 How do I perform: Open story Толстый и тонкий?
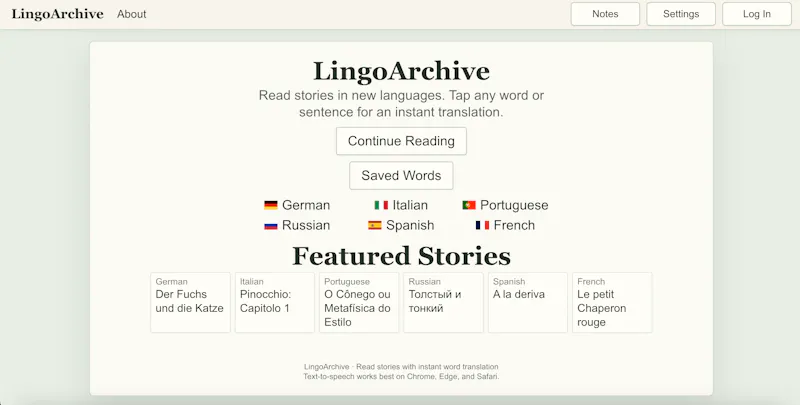click(443, 302)
